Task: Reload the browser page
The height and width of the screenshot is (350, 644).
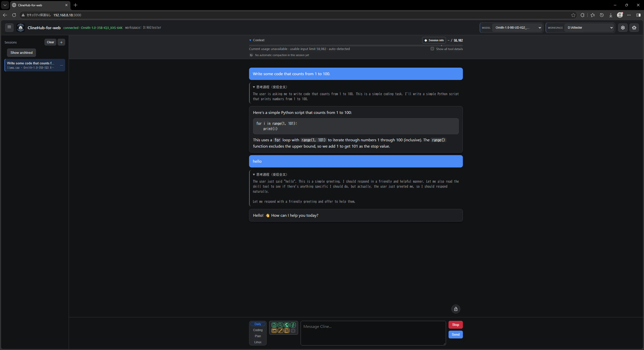Action: tap(14, 15)
